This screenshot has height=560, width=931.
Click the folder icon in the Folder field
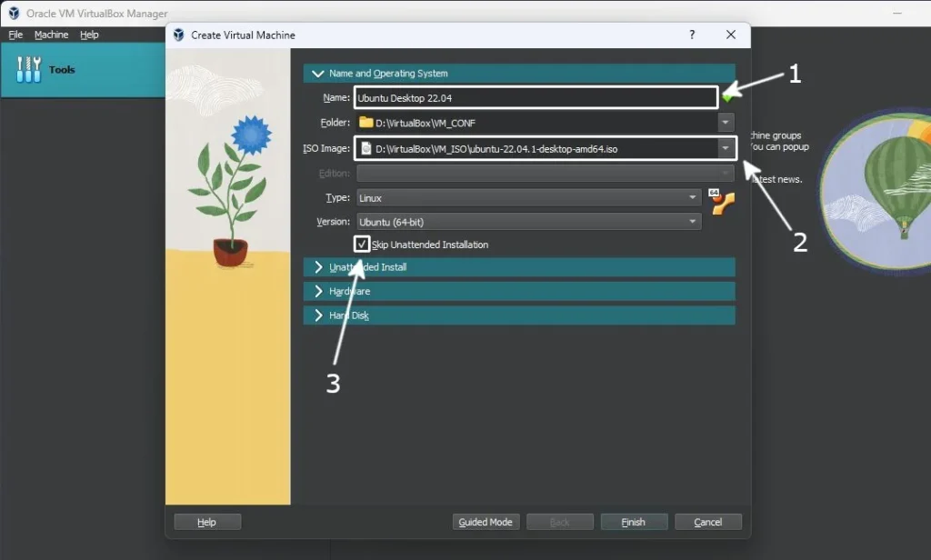tap(365, 123)
